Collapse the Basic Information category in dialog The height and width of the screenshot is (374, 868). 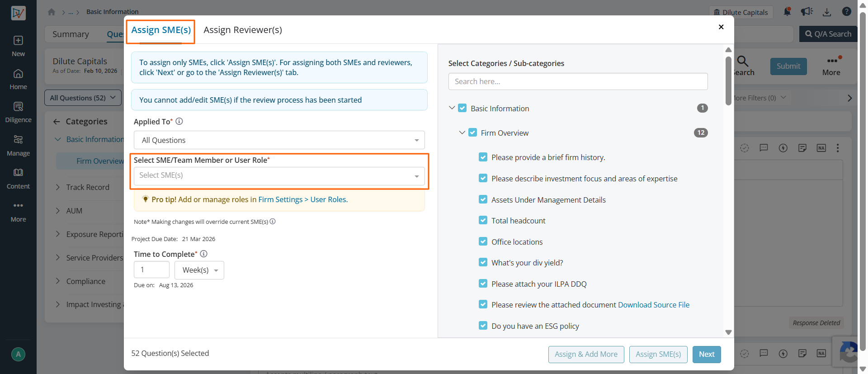point(452,108)
